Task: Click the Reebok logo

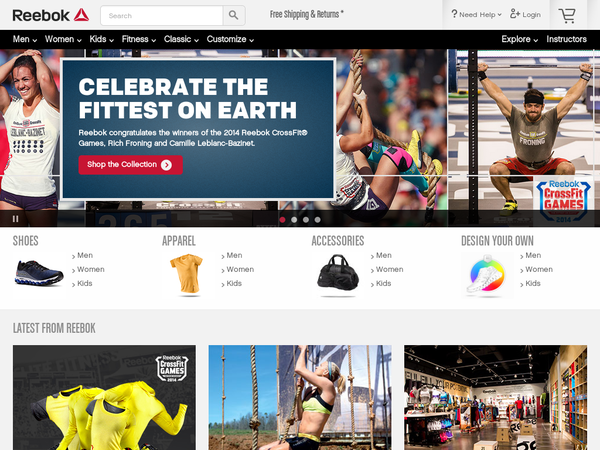Action: [51, 15]
